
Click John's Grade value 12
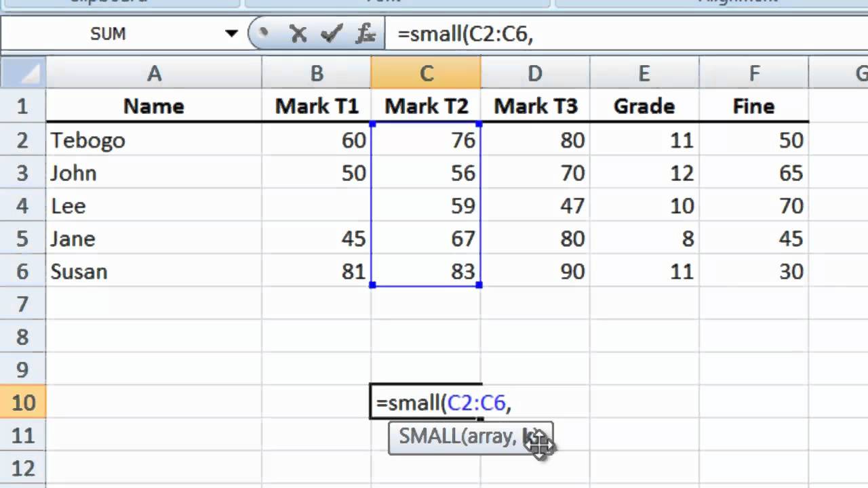point(644,173)
